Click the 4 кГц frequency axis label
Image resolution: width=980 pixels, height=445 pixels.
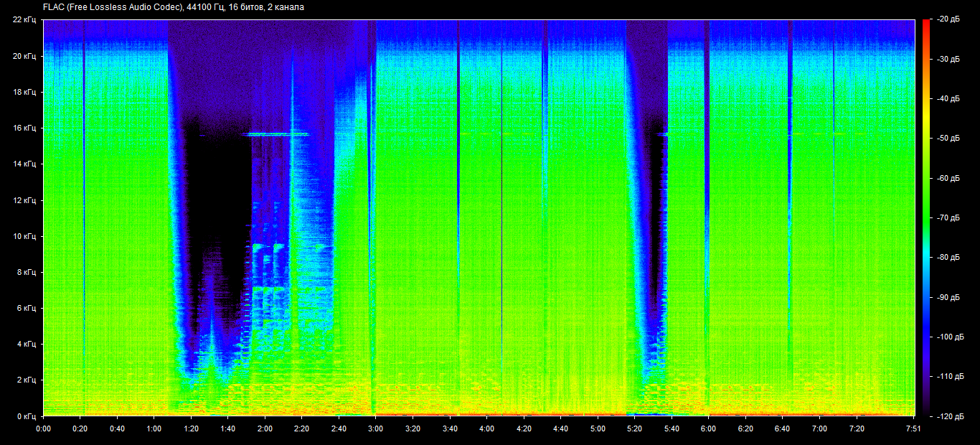tap(27, 344)
